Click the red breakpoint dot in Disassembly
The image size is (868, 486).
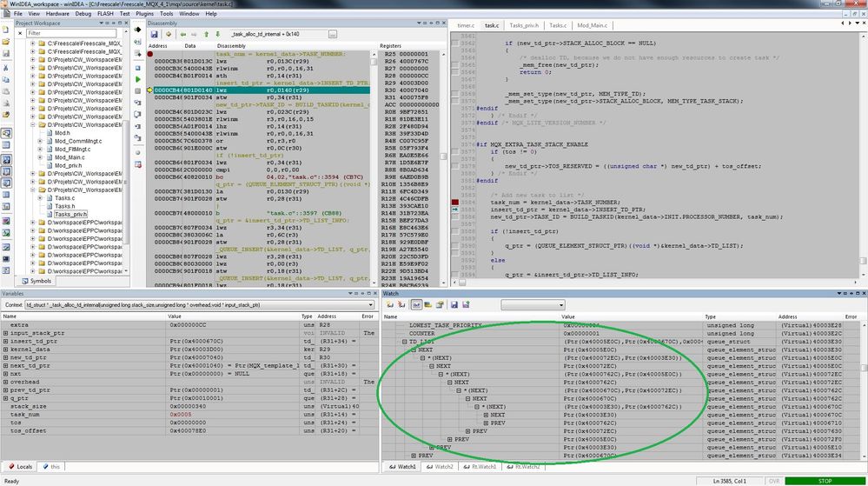point(150,54)
